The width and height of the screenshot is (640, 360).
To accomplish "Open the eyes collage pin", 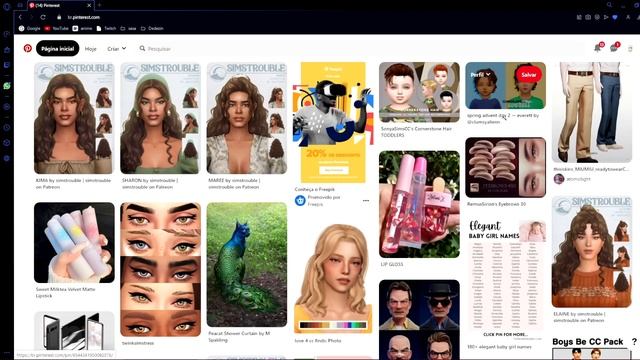I will coord(160,269).
